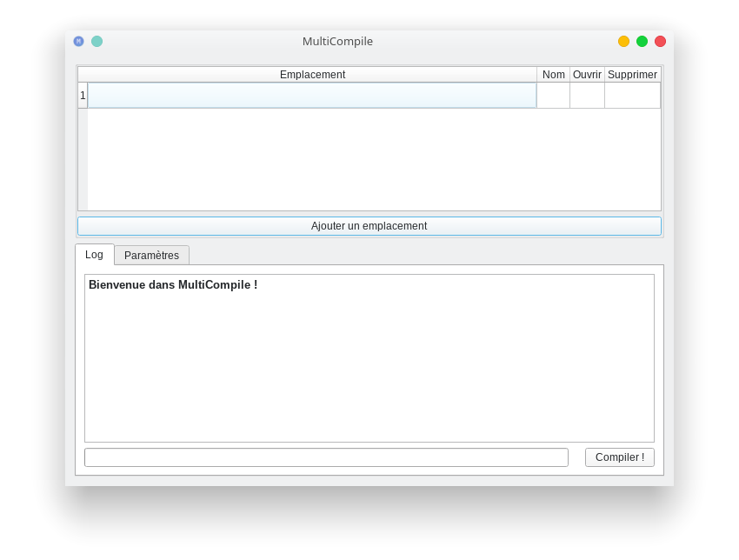Click the Nom column header
739x560 pixels.
[553, 75]
